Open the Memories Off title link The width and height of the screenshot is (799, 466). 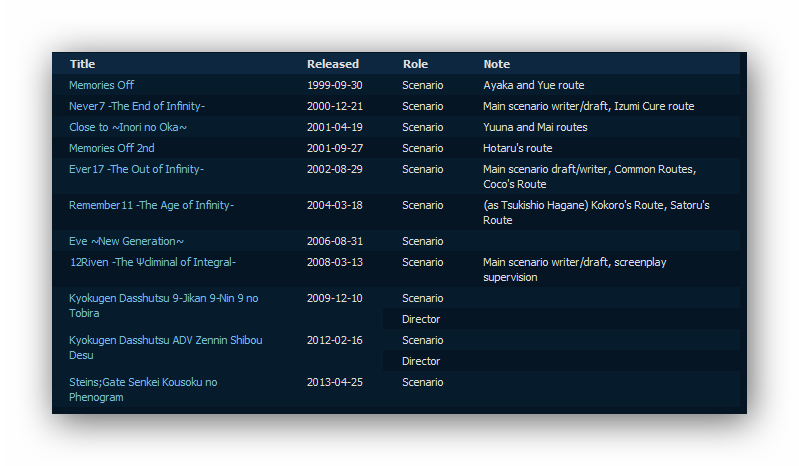click(101, 85)
